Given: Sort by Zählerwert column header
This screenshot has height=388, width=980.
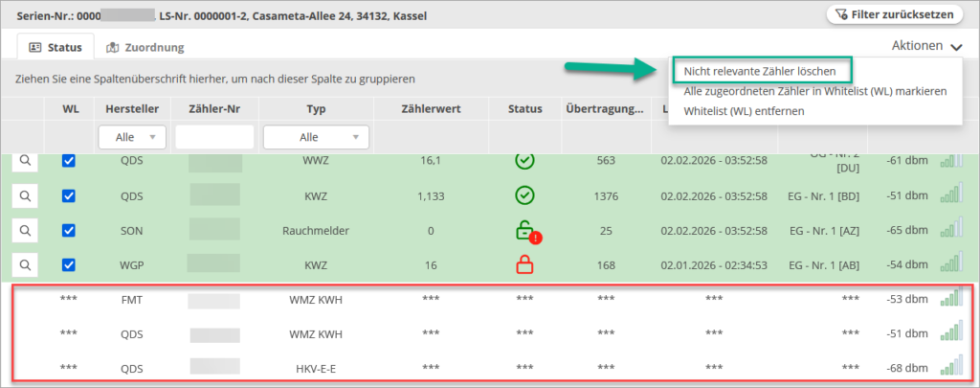Looking at the screenshot, I should pyautogui.click(x=431, y=108).
